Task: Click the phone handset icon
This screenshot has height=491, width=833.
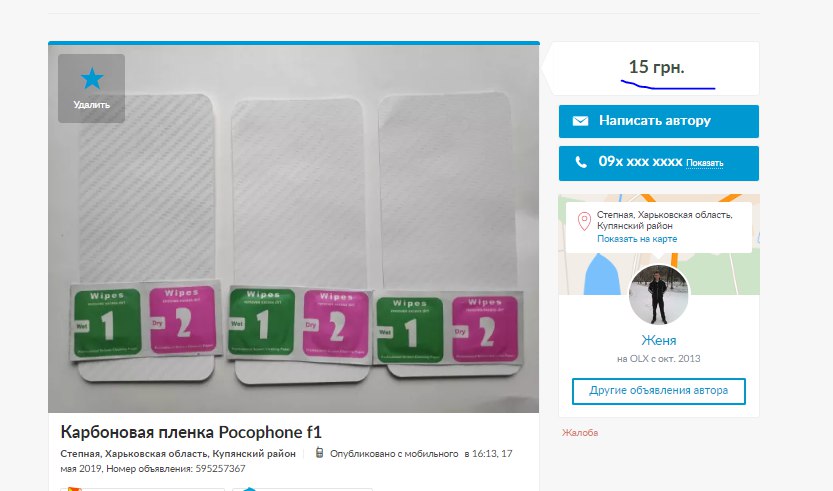Action: [x=581, y=162]
